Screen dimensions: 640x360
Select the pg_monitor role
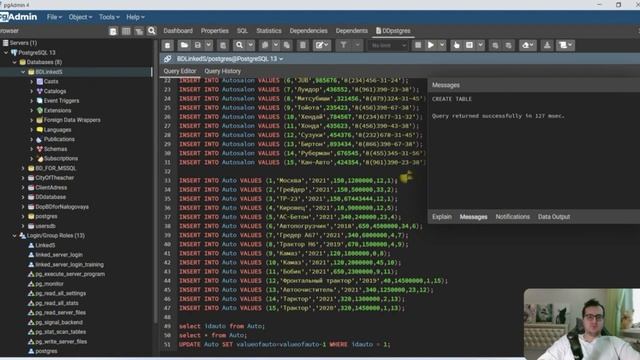point(49,284)
